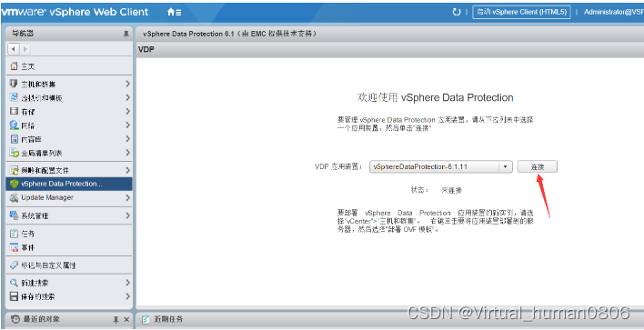The height and width of the screenshot is (330, 644).
Task: Go back with navigator left arrow
Action: 14,49
